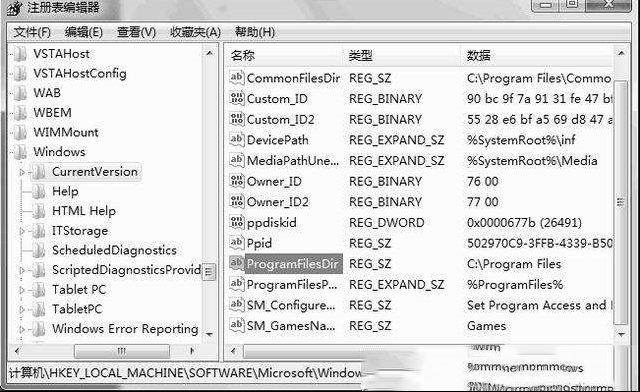Click the binary value icon of Owner_ID2
This screenshot has width=640, height=392.
point(237,201)
